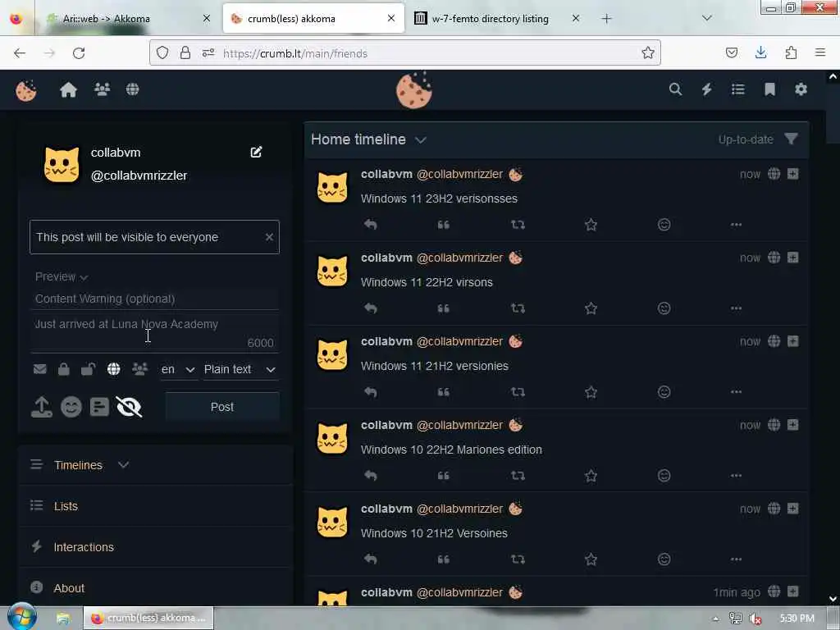Image resolution: width=840 pixels, height=630 pixels.
Task: Switch to Ari::web -> Akkoma tab
Action: [x=127, y=19]
